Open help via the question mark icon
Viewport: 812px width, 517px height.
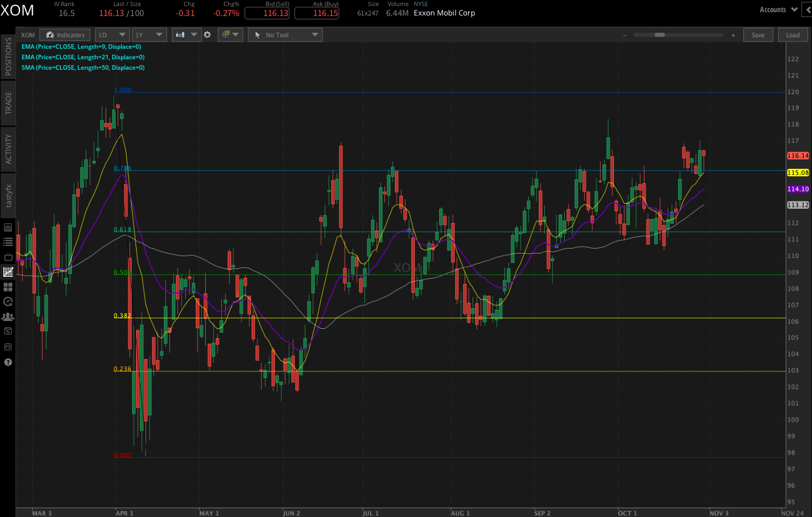[x=8, y=362]
